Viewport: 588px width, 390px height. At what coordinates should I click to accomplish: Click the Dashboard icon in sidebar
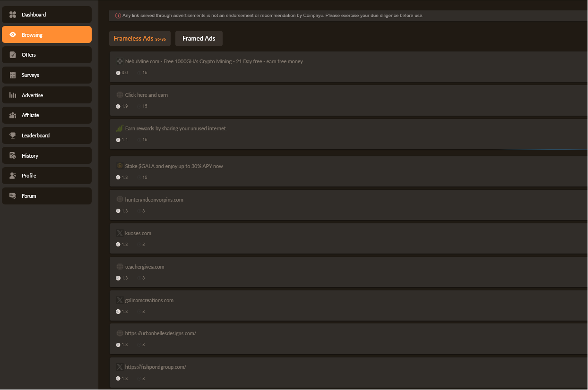(13, 15)
